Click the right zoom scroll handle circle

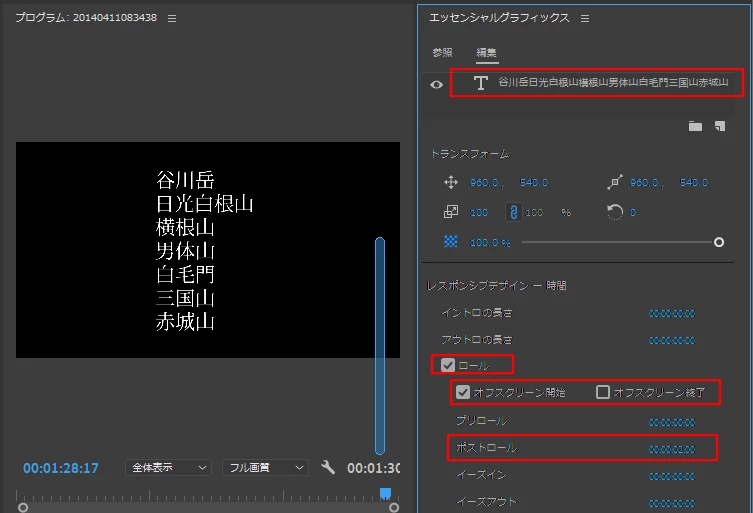[394, 508]
